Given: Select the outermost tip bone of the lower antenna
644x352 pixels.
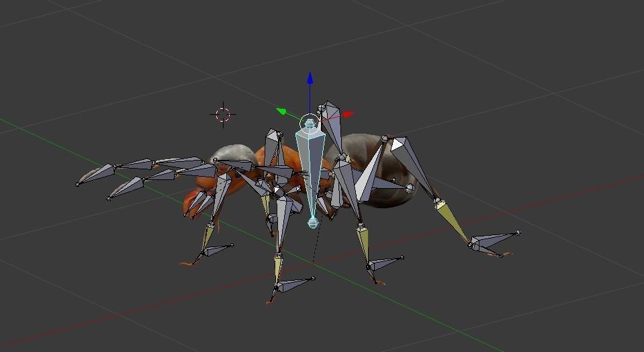Looking at the screenshot, I should 126,189.
